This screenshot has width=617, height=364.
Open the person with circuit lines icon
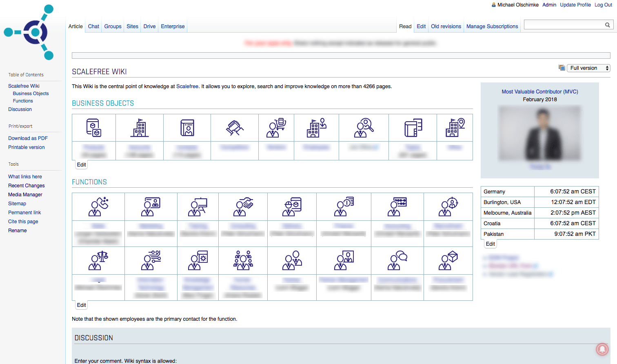point(151,260)
